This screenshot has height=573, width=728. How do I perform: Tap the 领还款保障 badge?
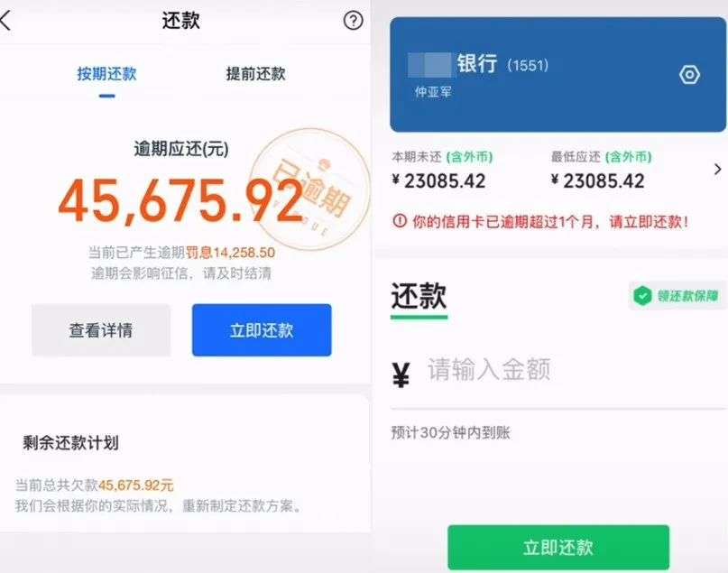pos(677,295)
